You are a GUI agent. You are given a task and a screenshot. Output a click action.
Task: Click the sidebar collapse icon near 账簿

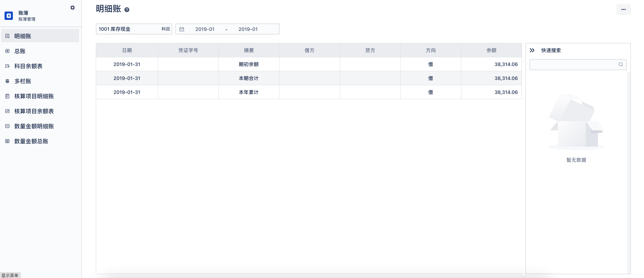[x=72, y=8]
